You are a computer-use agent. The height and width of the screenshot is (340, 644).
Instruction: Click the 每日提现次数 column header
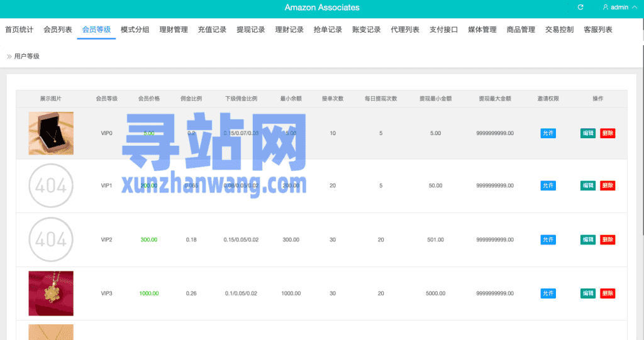(380, 99)
